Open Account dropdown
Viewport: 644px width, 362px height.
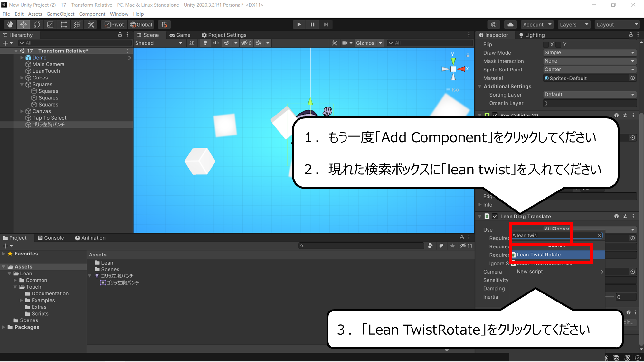[x=537, y=24]
